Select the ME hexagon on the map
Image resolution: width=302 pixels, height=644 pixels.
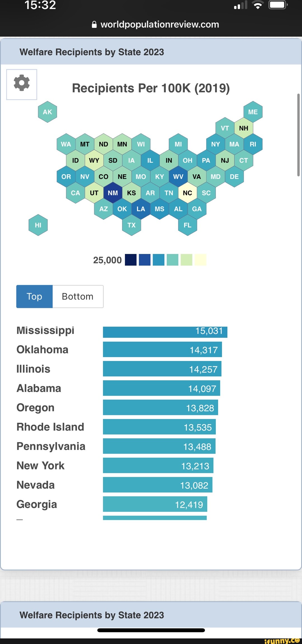(253, 111)
